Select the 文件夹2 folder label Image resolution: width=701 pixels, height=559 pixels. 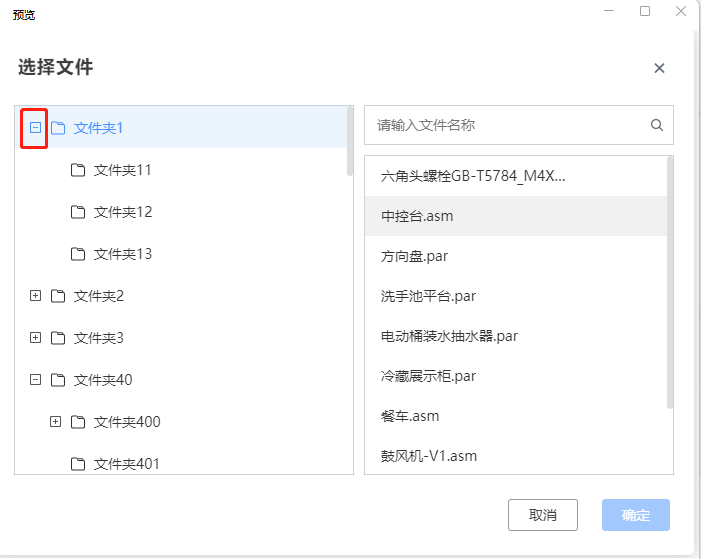pyautogui.click(x=99, y=296)
